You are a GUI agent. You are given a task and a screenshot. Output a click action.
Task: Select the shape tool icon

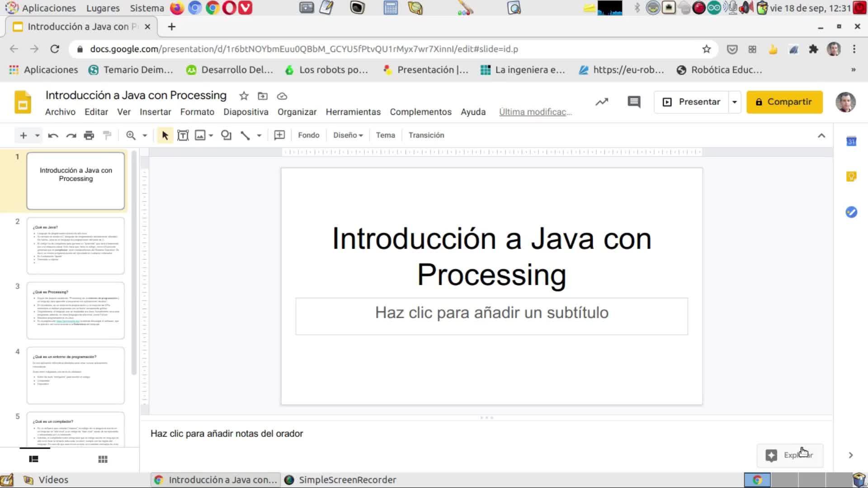[226, 135]
